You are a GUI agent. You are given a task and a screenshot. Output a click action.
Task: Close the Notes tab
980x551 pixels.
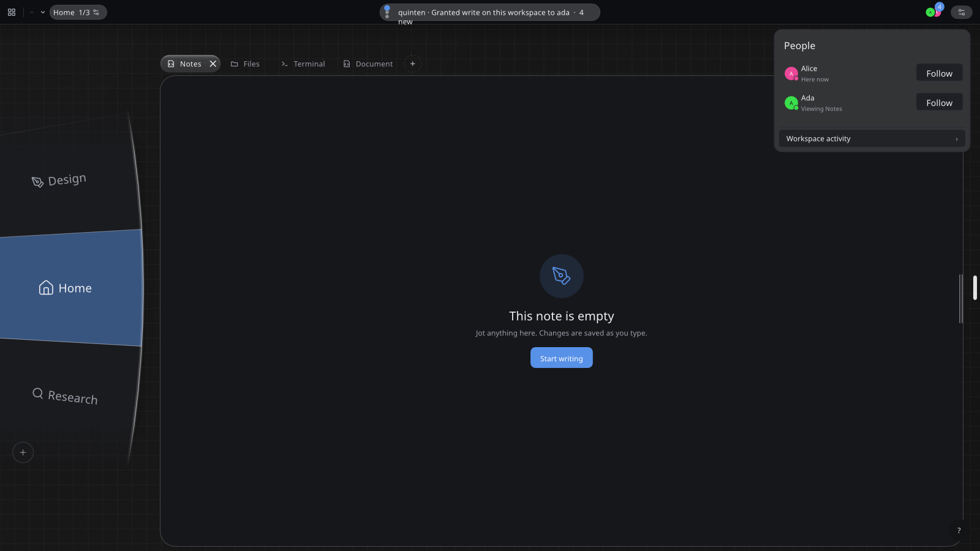(x=213, y=64)
